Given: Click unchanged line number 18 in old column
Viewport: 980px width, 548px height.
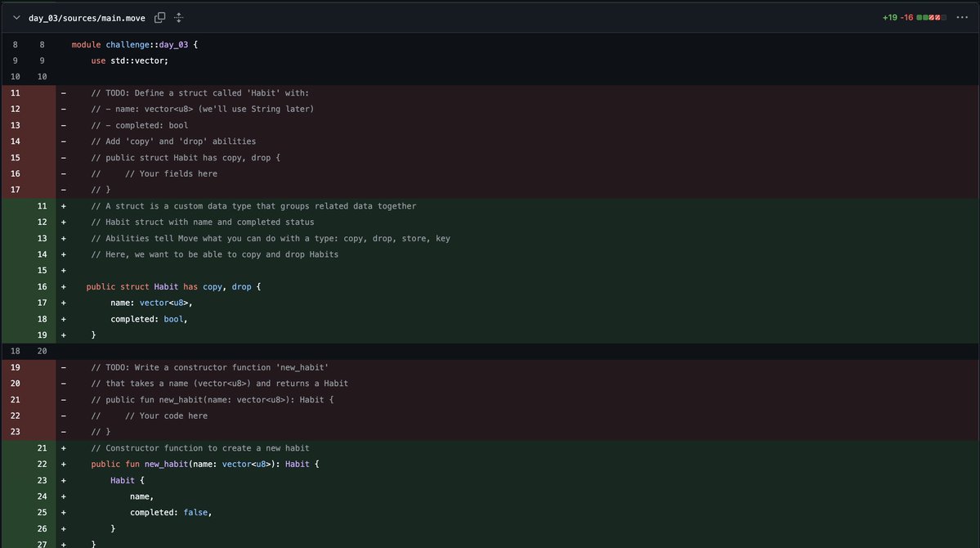Looking at the screenshot, I should click(15, 351).
